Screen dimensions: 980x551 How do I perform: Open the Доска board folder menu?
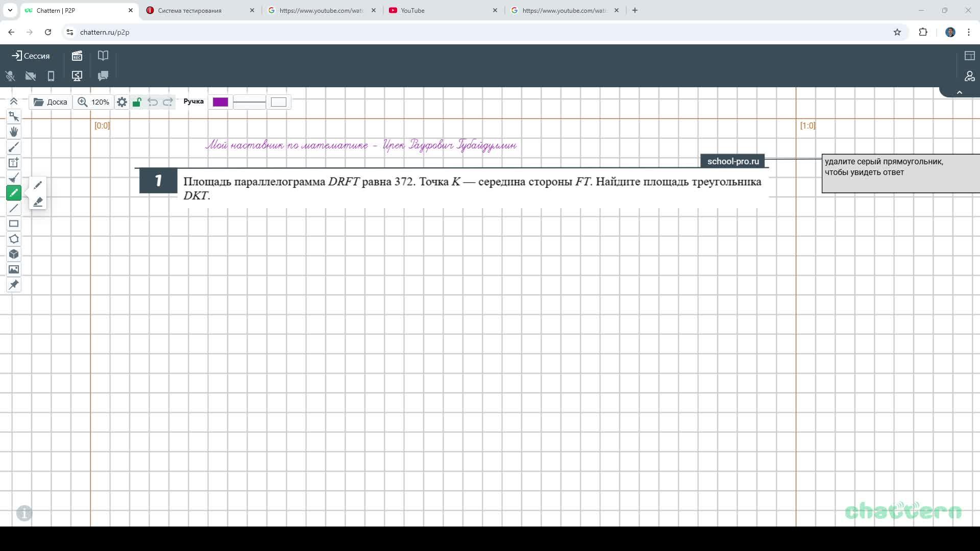click(x=51, y=102)
